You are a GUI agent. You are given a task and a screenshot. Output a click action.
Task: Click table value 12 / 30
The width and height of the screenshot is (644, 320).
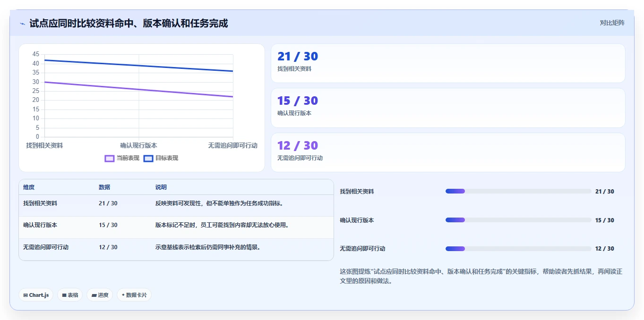point(108,247)
